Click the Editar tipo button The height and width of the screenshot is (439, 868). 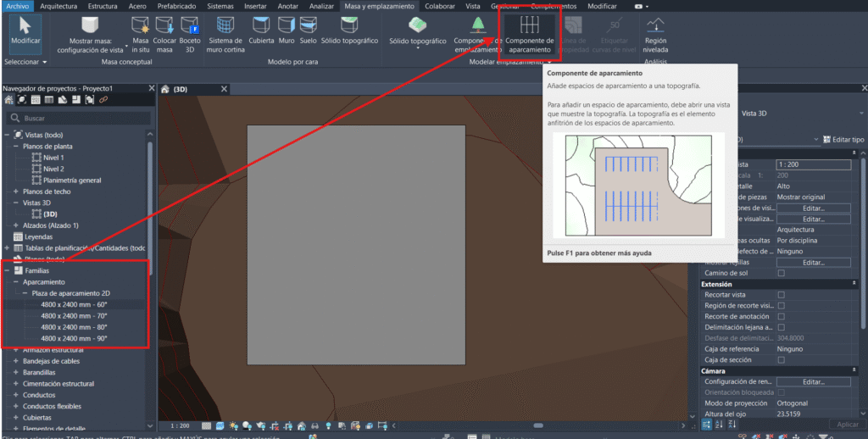(x=843, y=139)
